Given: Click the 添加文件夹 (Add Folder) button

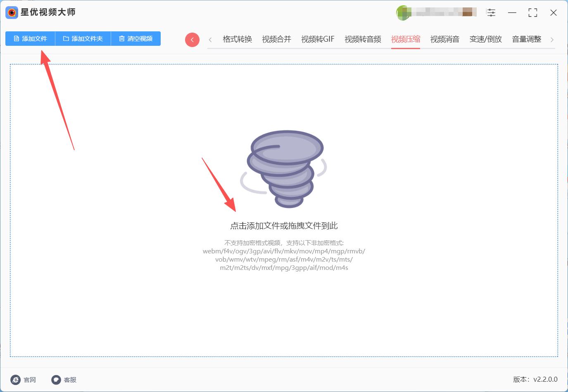Looking at the screenshot, I should pos(83,39).
